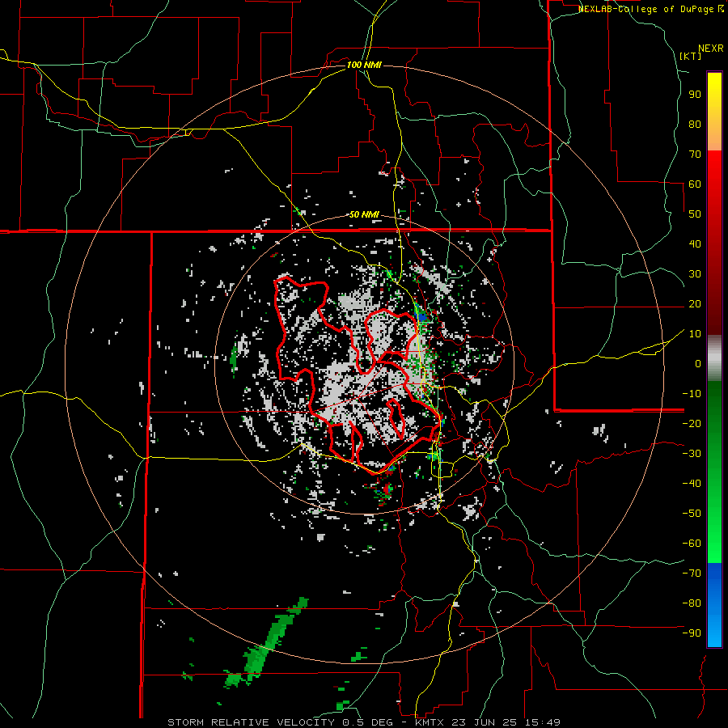Click the -50 scale value

click(692, 514)
